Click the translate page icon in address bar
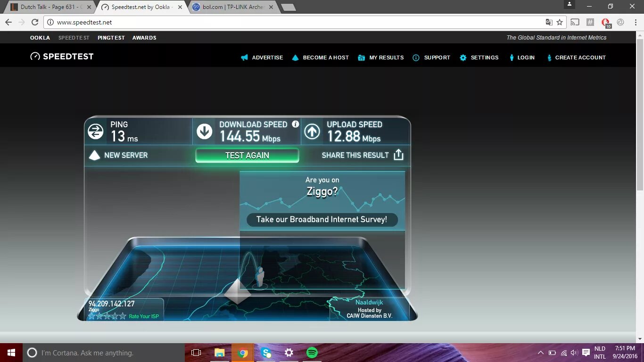The width and height of the screenshot is (644, 362). click(x=549, y=22)
